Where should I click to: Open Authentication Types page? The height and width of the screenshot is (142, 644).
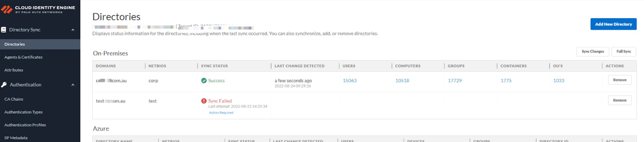(23, 112)
